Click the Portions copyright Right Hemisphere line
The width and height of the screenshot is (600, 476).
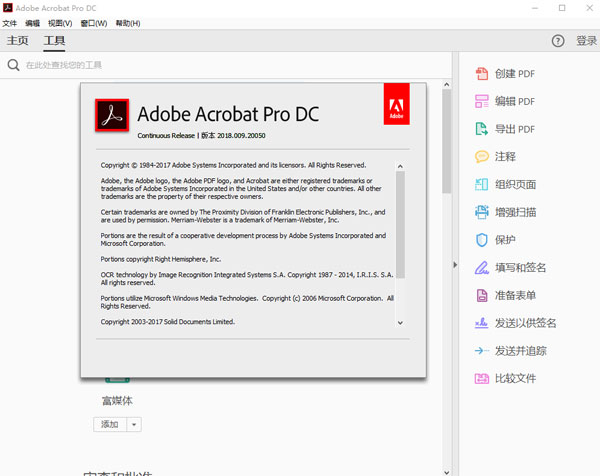[161, 259]
